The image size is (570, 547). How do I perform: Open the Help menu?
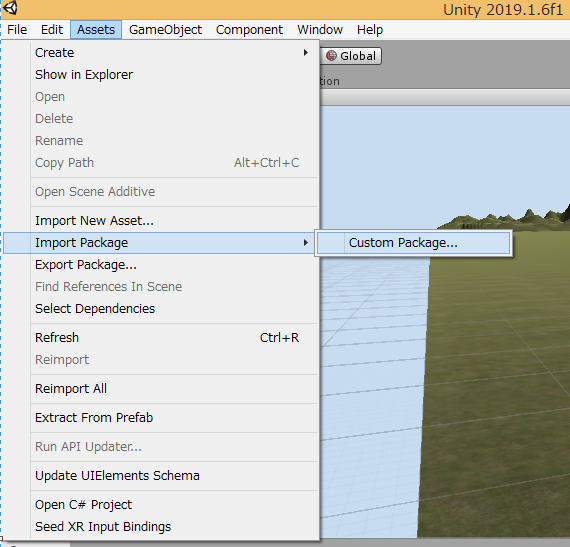pyautogui.click(x=370, y=29)
